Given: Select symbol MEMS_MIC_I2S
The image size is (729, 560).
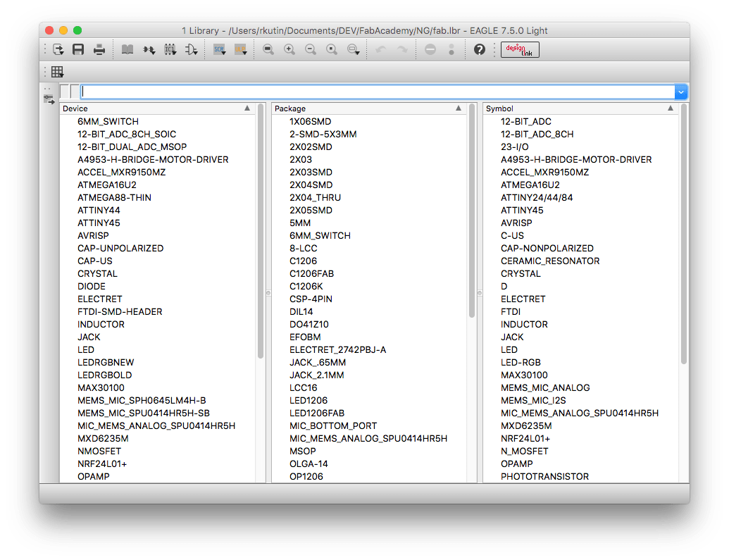Looking at the screenshot, I should pyautogui.click(x=533, y=401).
